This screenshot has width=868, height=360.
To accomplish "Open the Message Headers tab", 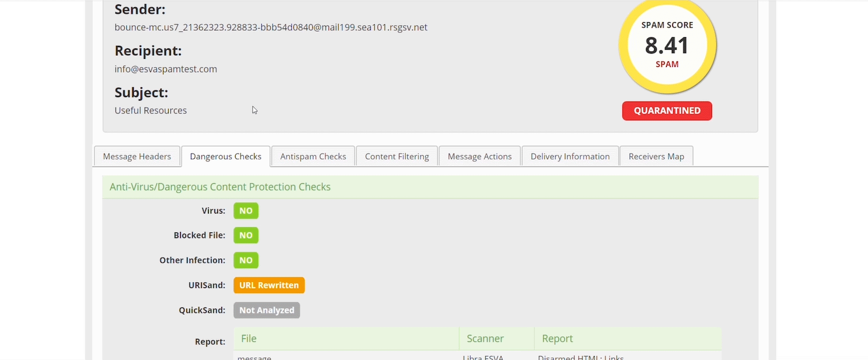I will coord(137,156).
